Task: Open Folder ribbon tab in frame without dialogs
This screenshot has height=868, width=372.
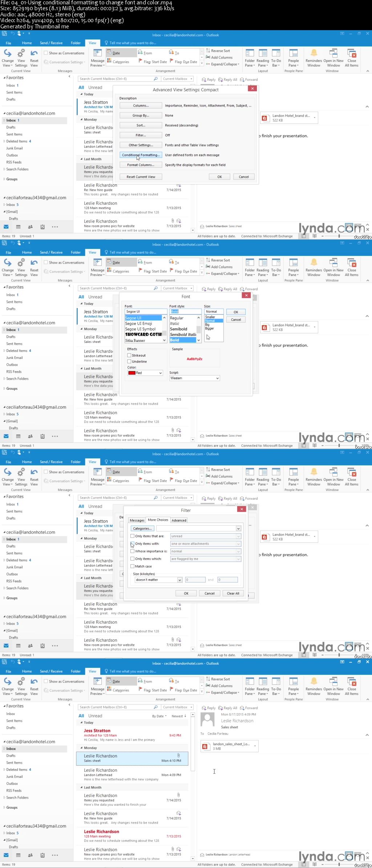Action: point(76,671)
